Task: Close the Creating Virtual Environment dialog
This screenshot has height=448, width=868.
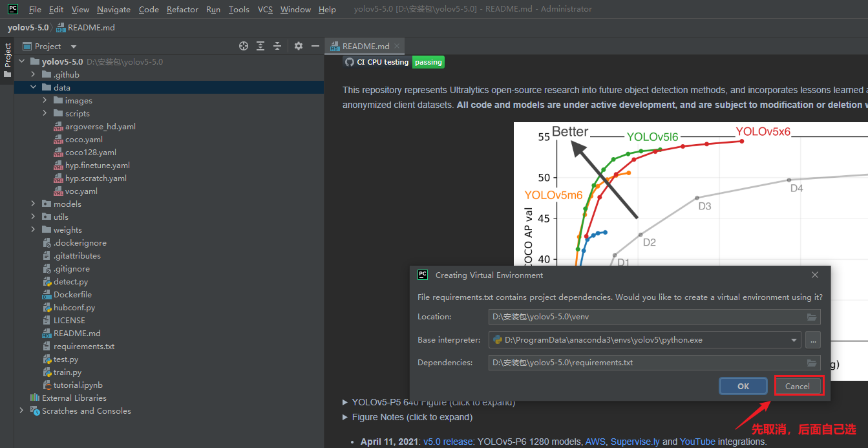Action: pyautogui.click(x=815, y=275)
